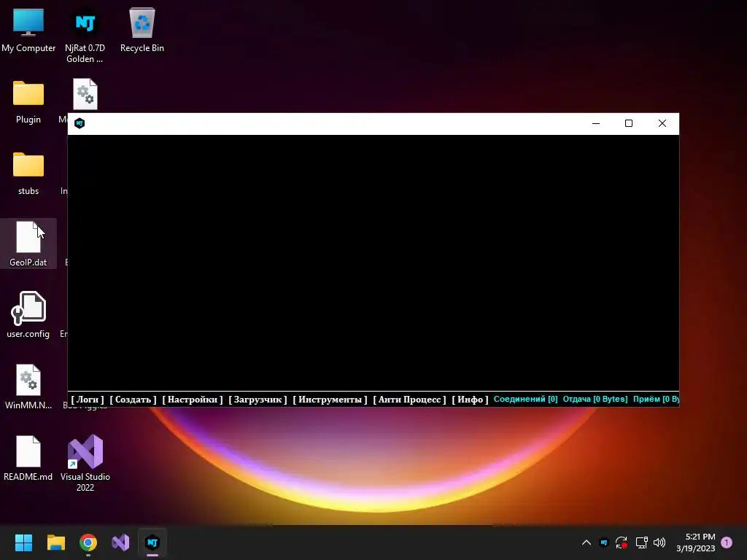Click the NjRat icon in window title bar
747x560 pixels.
80,123
